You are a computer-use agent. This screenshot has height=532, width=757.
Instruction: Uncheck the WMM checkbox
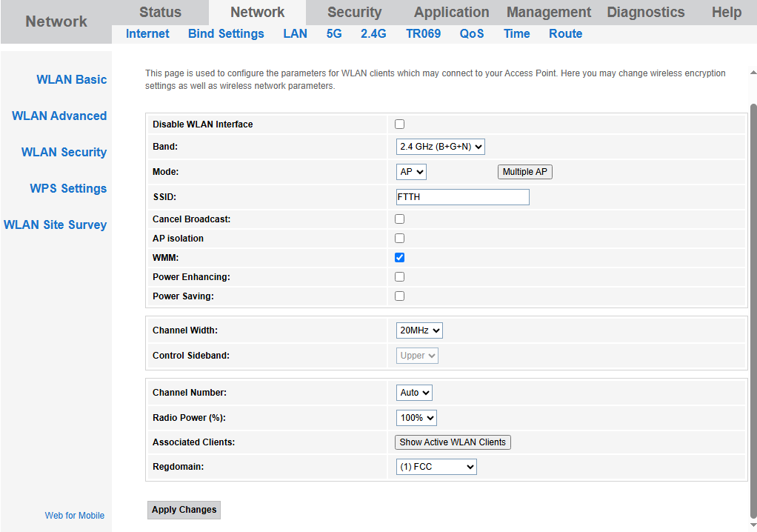click(400, 258)
